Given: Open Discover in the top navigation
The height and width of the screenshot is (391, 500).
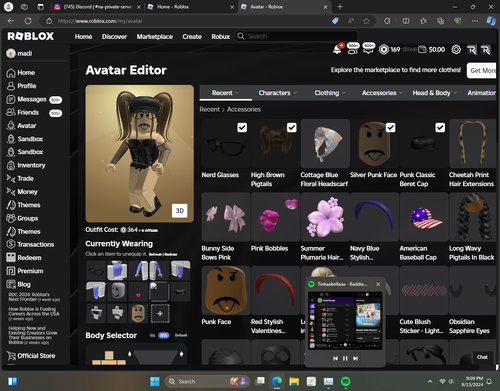Looking at the screenshot, I should pos(114,37).
